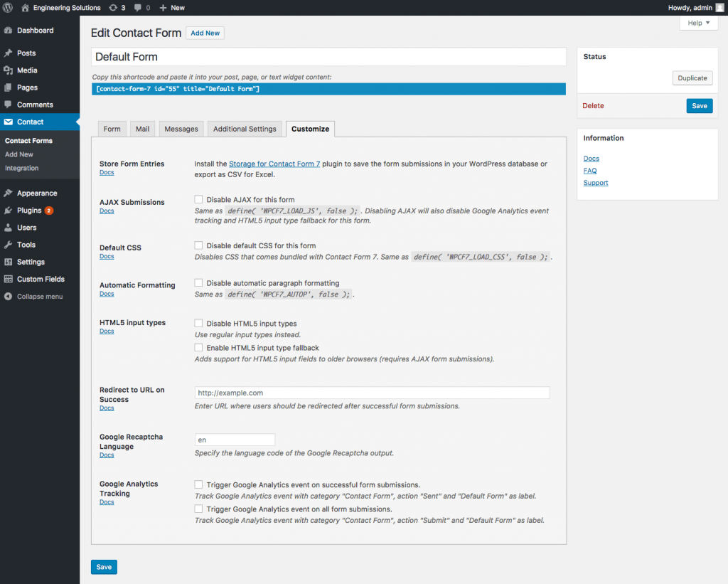Enable Disable AJAX for this form
The height and width of the screenshot is (584, 728).
197,199
